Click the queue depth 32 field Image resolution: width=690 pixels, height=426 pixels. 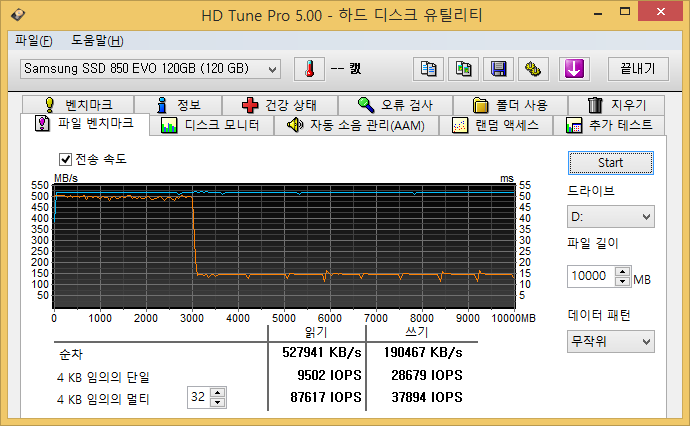198,397
